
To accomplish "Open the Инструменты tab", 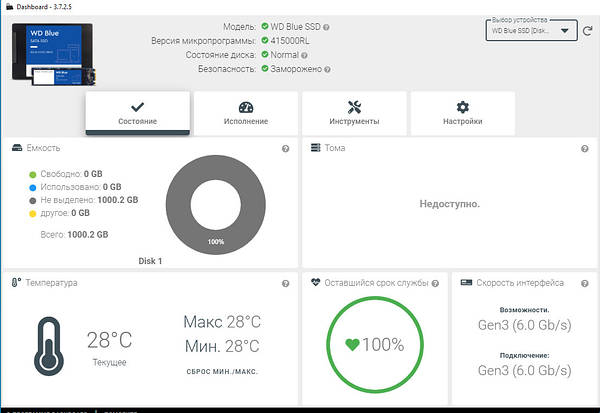I will (x=354, y=113).
